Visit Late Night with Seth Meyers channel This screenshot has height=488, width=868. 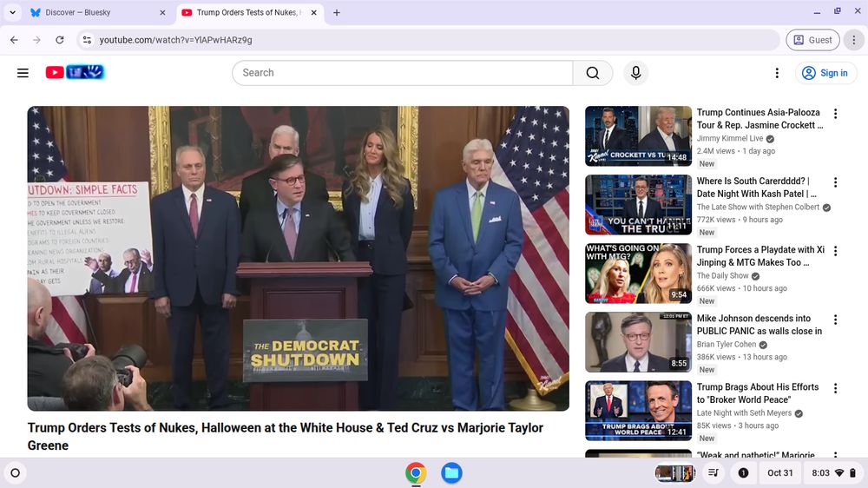pyautogui.click(x=744, y=413)
